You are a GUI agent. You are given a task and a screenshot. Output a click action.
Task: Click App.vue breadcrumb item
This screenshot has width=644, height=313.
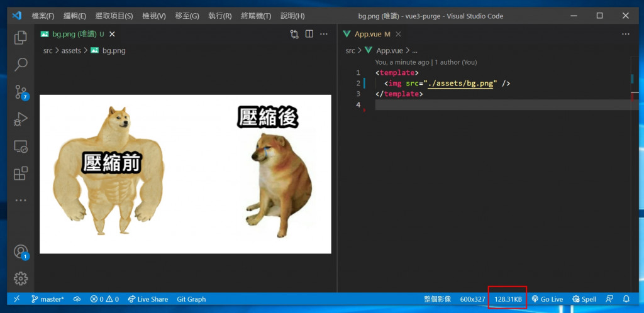(x=384, y=51)
